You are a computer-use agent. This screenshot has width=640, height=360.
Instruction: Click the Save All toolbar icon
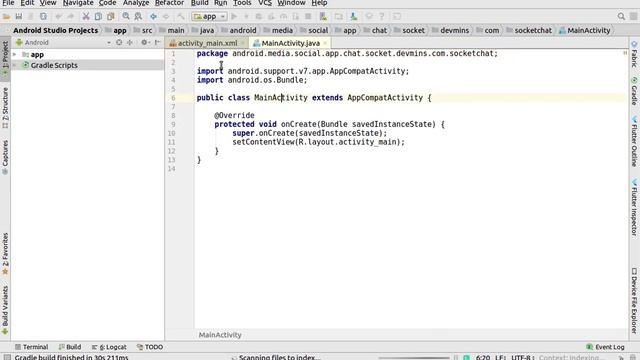click(19, 17)
